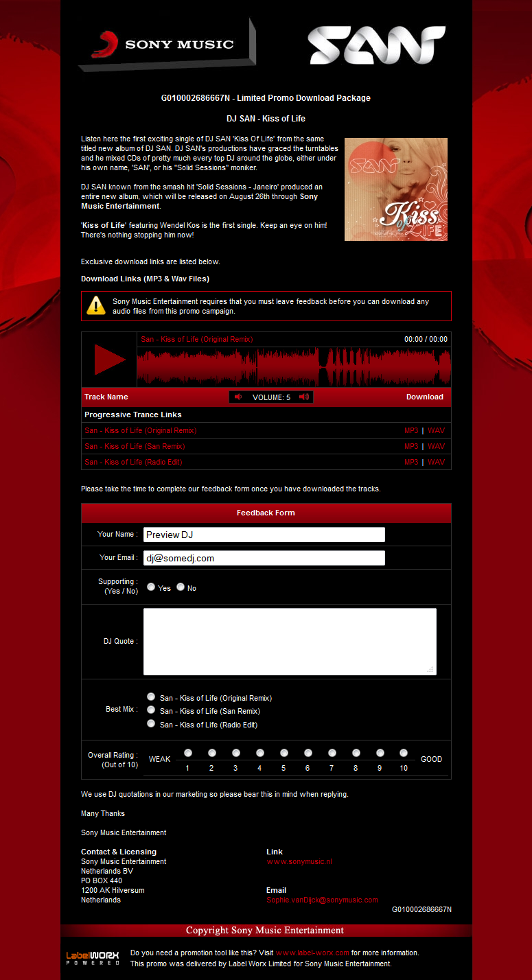Click into the DJ Quote text area

[x=290, y=642]
